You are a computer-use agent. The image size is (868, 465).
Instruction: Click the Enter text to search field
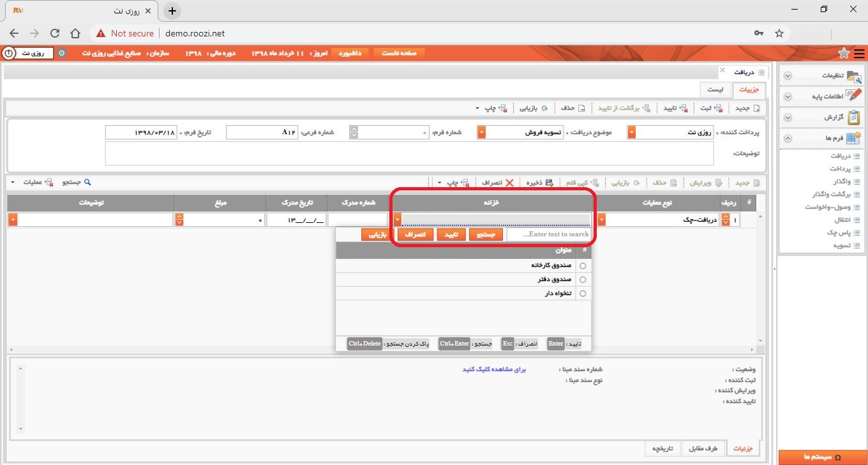pyautogui.click(x=549, y=234)
